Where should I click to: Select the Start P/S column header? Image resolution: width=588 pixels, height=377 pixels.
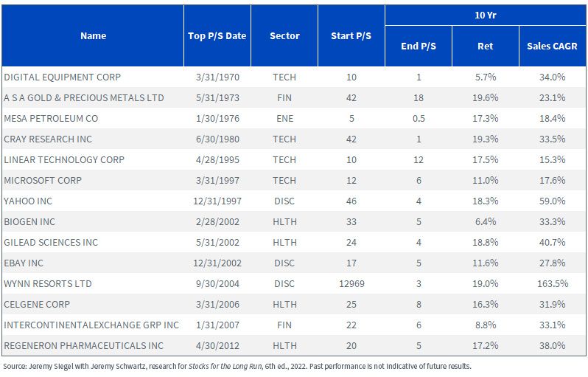(351, 36)
